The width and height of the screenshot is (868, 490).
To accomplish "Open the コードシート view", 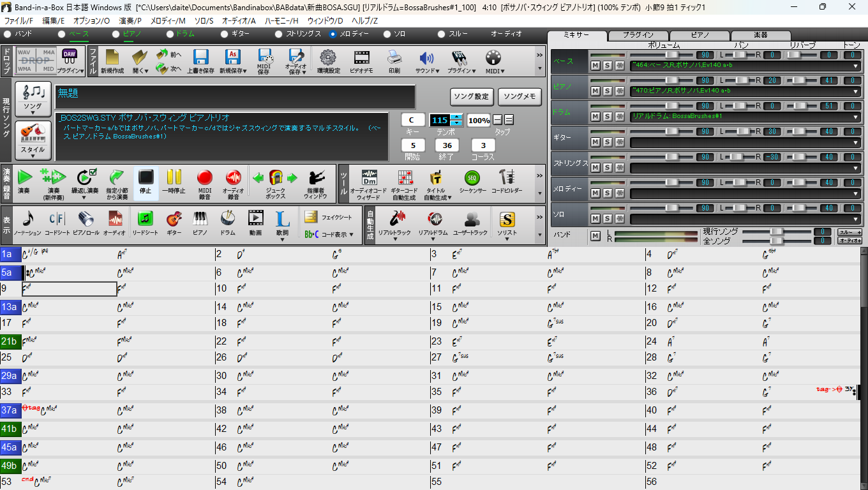I will (x=57, y=223).
